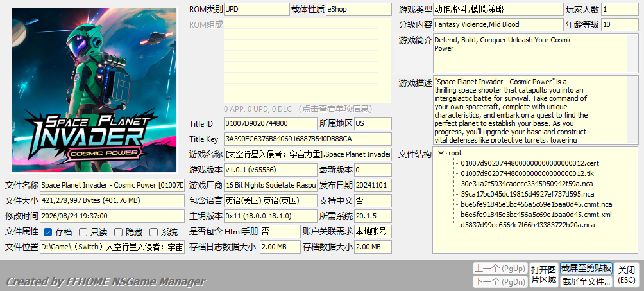Click the 载体性质 field showing eShop
The image size is (644, 291).
(359, 9)
